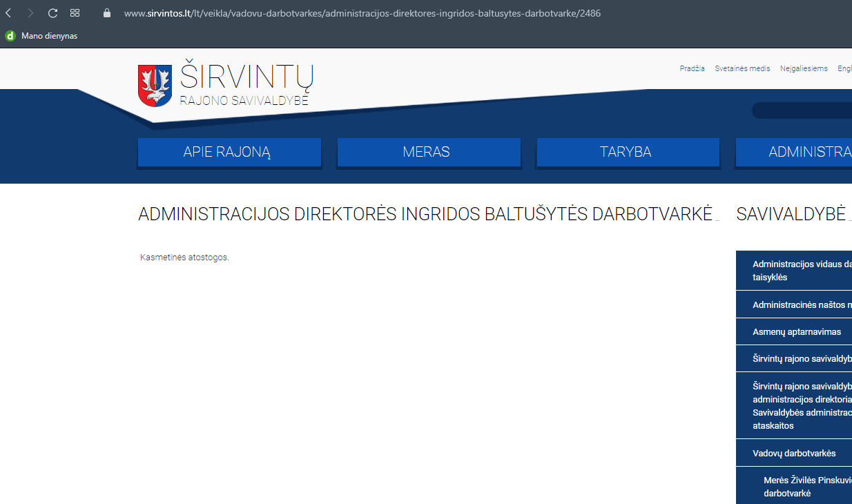Screen dimensions: 852x504
Task: Open the Mano dienynas bookmark
Action: coord(41,36)
